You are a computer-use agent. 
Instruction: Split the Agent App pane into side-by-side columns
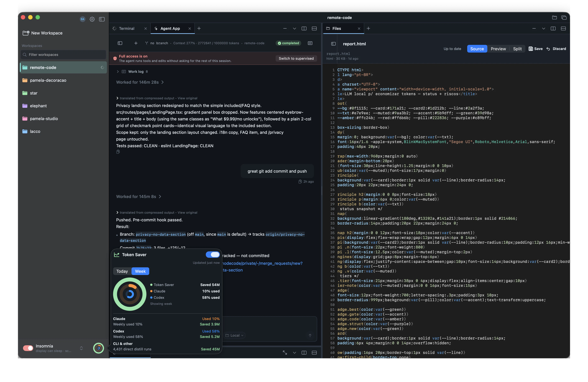click(304, 28)
